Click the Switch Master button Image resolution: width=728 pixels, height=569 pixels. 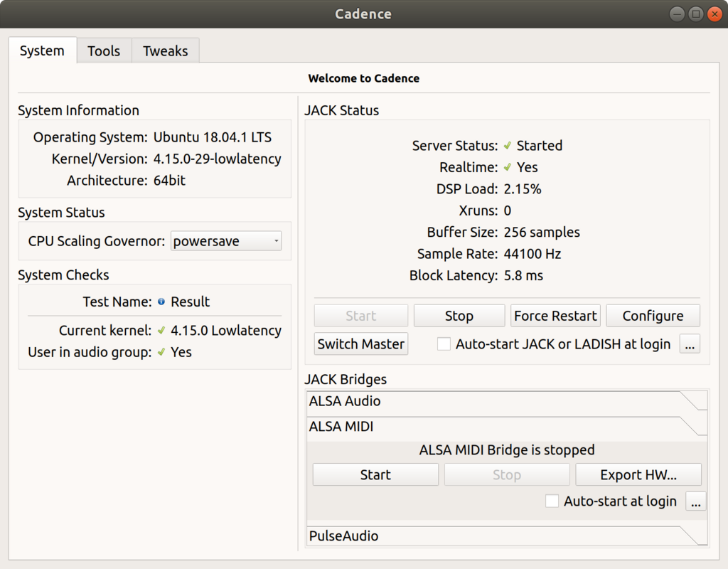click(361, 344)
